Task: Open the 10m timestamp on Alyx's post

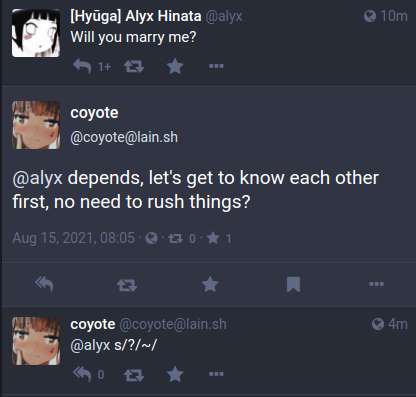Action: 393,16
